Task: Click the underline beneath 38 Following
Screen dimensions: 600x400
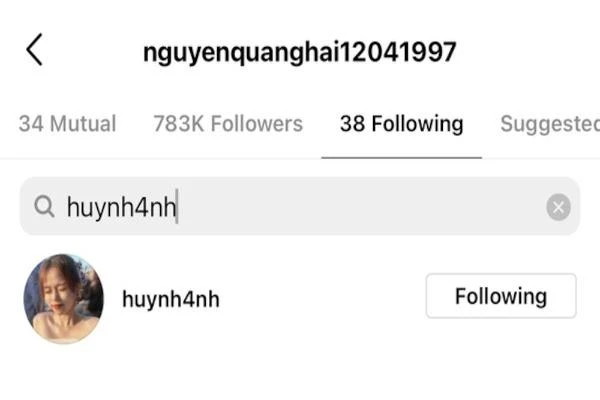Action: point(401,157)
